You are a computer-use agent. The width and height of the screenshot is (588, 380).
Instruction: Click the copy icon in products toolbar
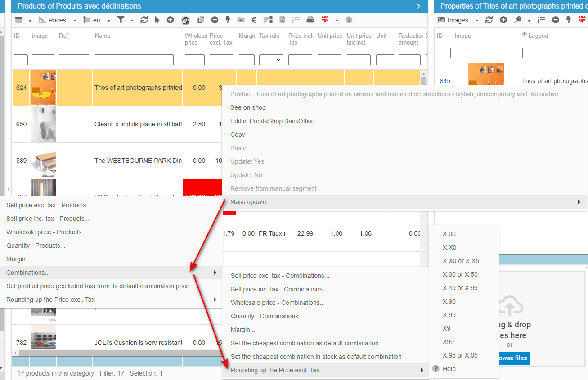tap(201, 20)
